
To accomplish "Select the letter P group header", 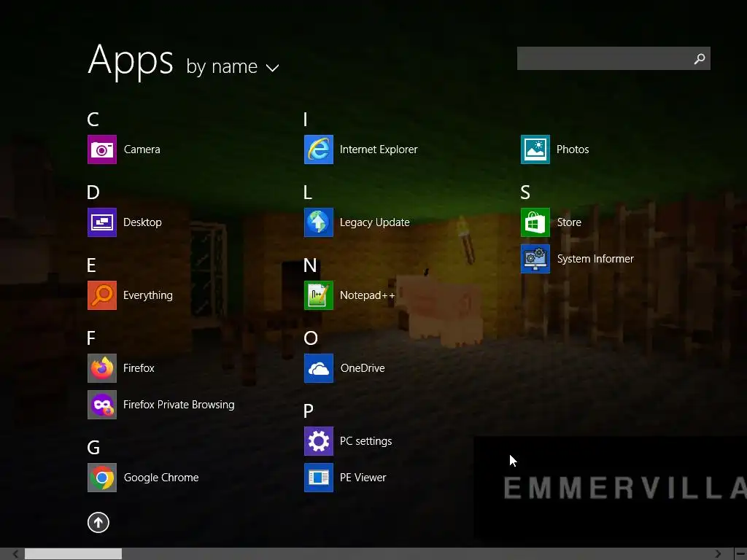I will pyautogui.click(x=309, y=411).
